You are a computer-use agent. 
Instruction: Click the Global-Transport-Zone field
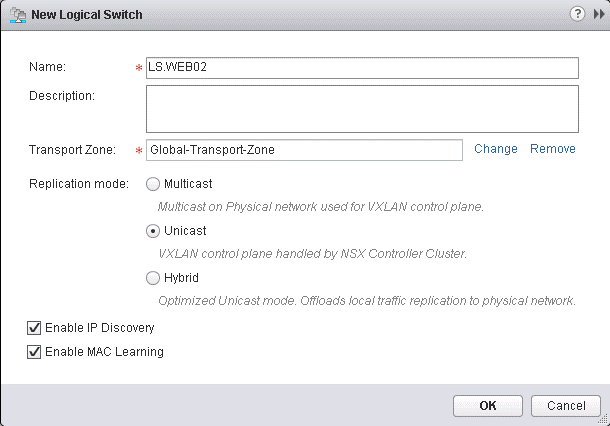(304, 150)
